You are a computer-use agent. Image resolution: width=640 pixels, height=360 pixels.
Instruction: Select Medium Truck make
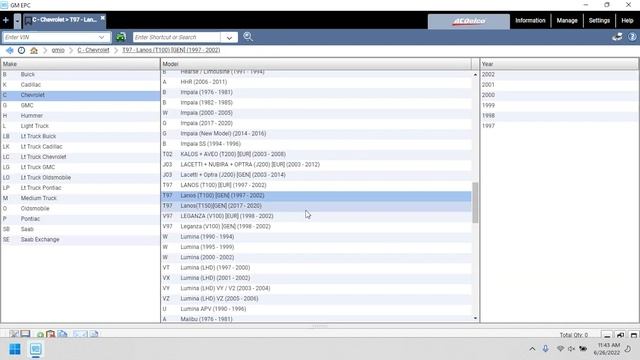[80, 198]
